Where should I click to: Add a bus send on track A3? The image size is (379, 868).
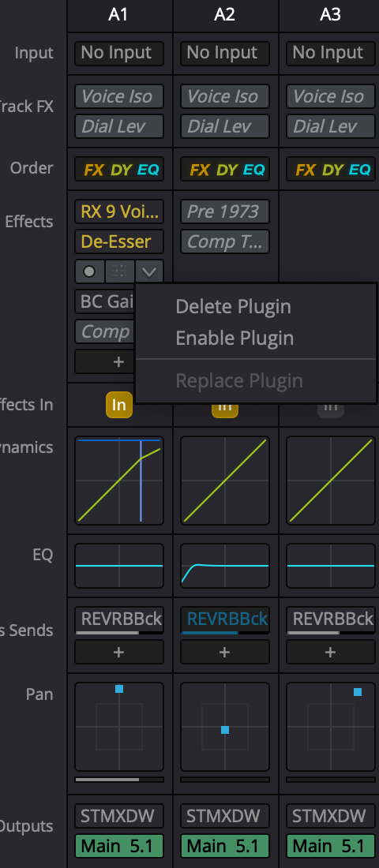pyautogui.click(x=330, y=652)
